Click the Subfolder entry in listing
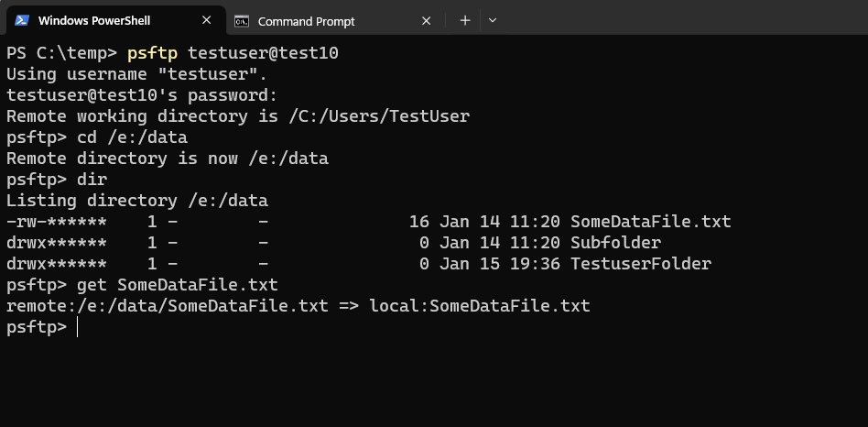This screenshot has width=868, height=427. coord(615,243)
